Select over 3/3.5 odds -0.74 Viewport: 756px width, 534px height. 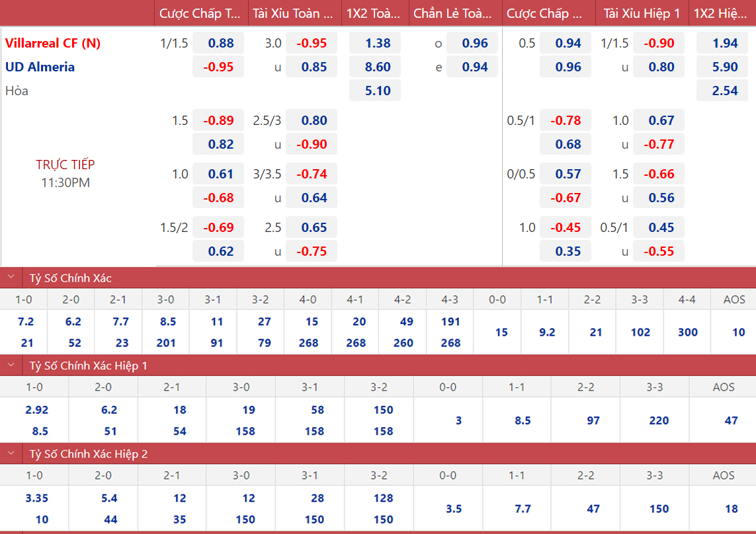312,174
